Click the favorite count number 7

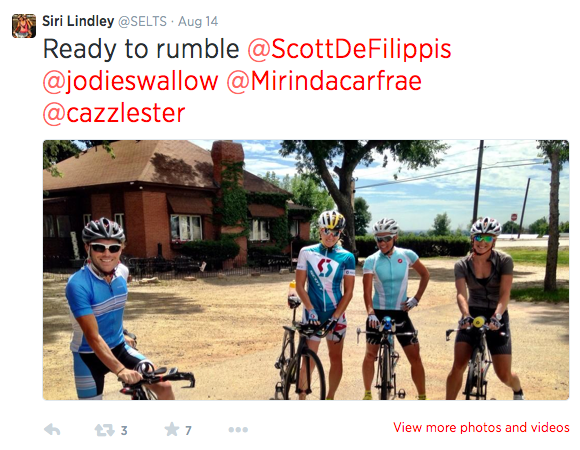pos(188,430)
